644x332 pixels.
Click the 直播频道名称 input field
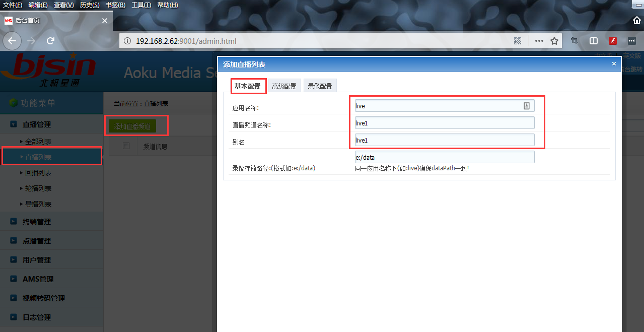pos(445,123)
